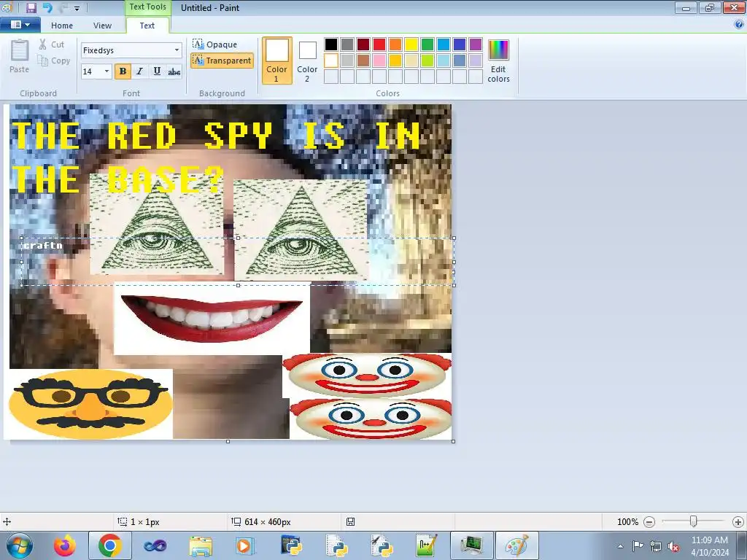Click the muted volume tray icon

point(673,546)
